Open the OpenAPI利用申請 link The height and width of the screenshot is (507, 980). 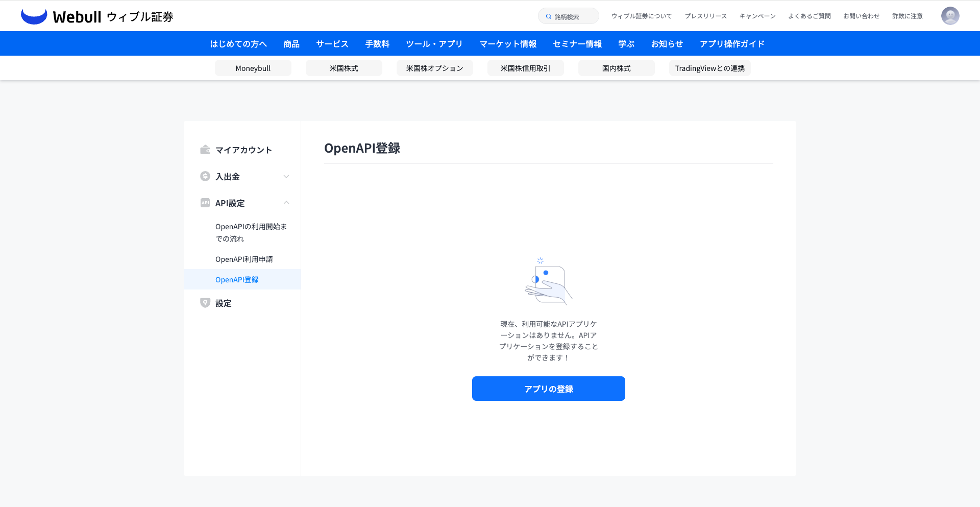tap(244, 259)
